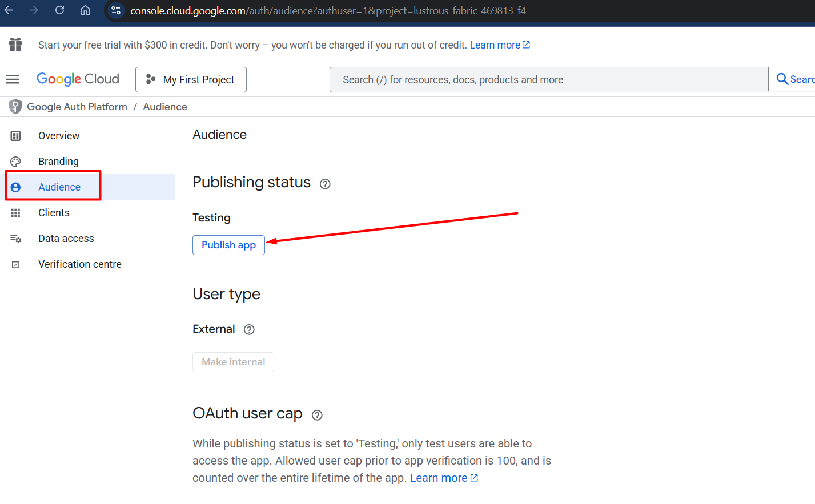Open help icon beside Publishing status
The width and height of the screenshot is (815, 504).
[x=325, y=184]
